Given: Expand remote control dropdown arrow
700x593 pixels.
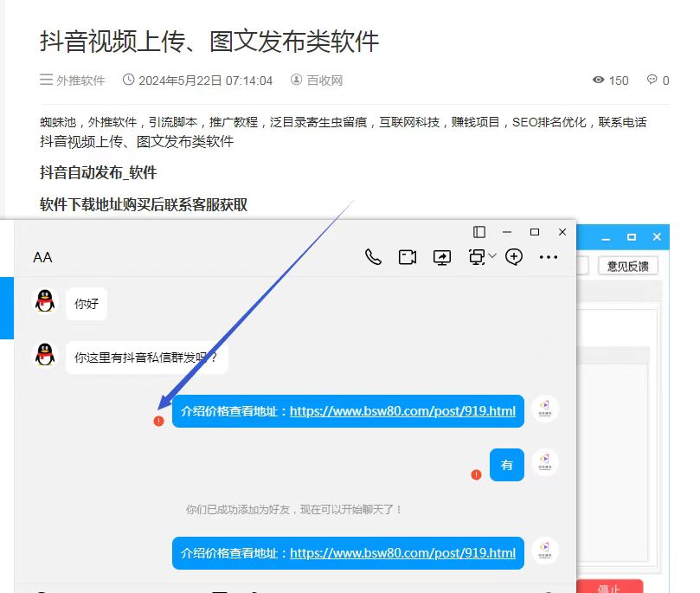Looking at the screenshot, I should tap(492, 256).
